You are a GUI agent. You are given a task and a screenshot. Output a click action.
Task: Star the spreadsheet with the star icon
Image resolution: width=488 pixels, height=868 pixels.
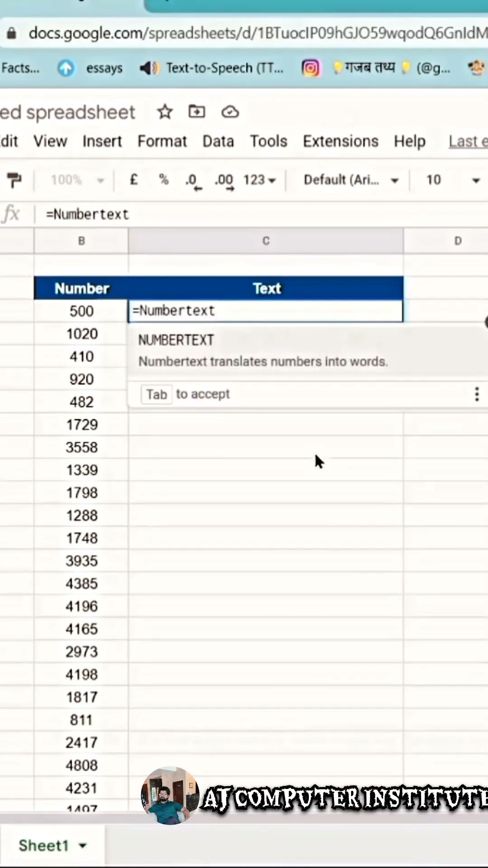165,112
